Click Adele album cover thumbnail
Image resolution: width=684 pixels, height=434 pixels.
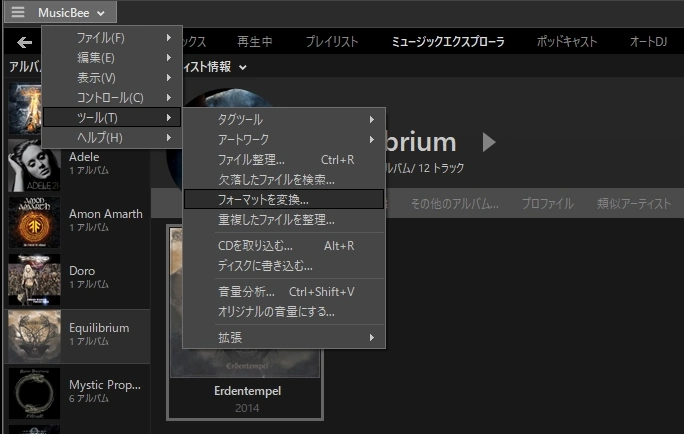pos(34,165)
